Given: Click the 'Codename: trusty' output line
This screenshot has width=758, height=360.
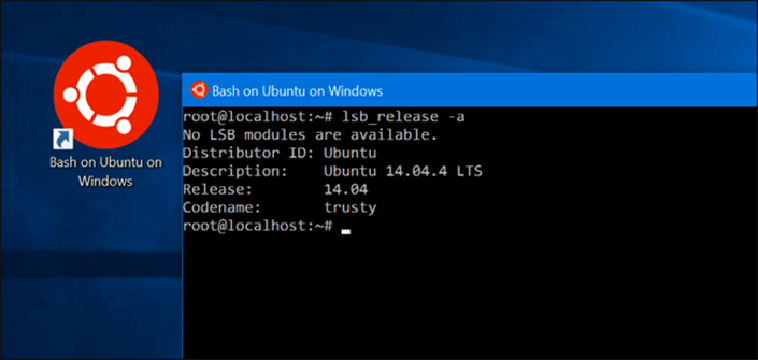Looking at the screenshot, I should 279,208.
